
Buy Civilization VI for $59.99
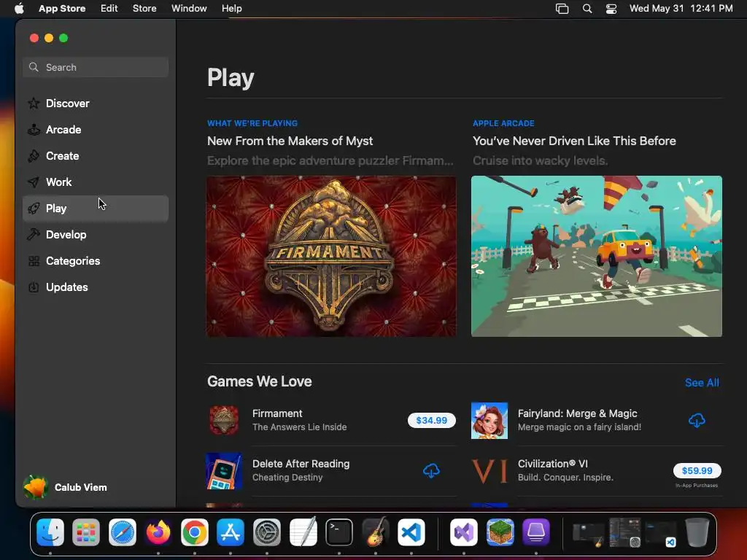click(x=697, y=470)
